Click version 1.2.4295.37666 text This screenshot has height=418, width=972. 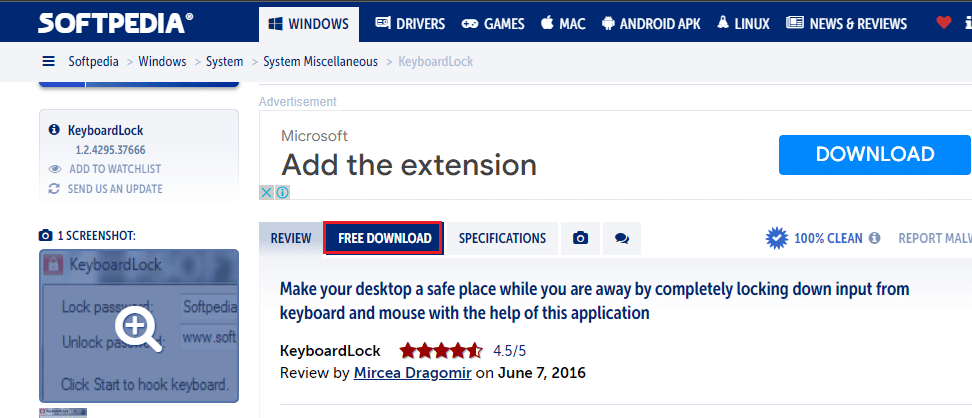[111, 149]
